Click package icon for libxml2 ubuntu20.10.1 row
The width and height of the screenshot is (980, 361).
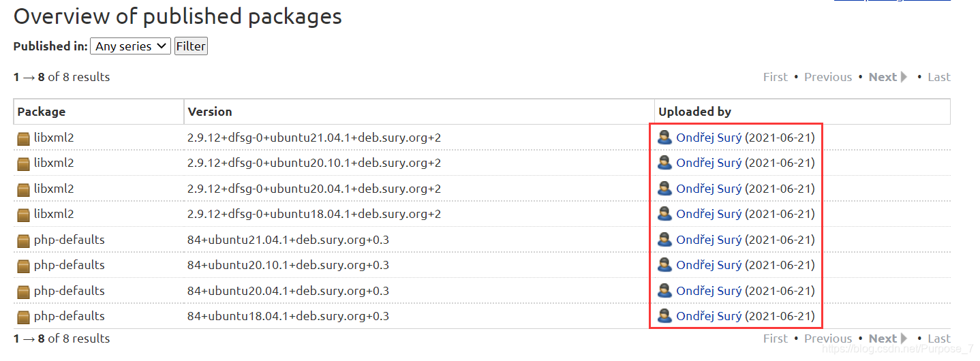[24, 163]
